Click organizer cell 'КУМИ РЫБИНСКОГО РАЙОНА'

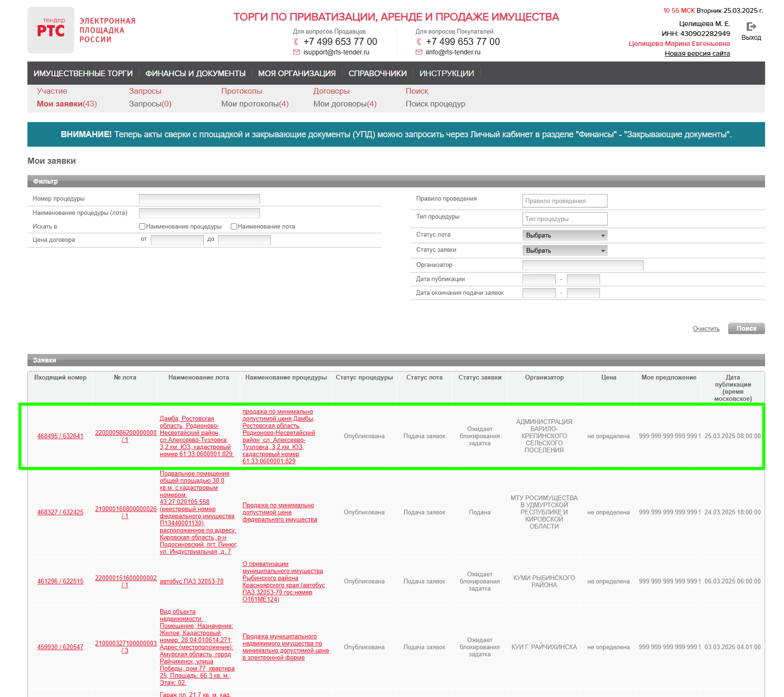pyautogui.click(x=544, y=582)
